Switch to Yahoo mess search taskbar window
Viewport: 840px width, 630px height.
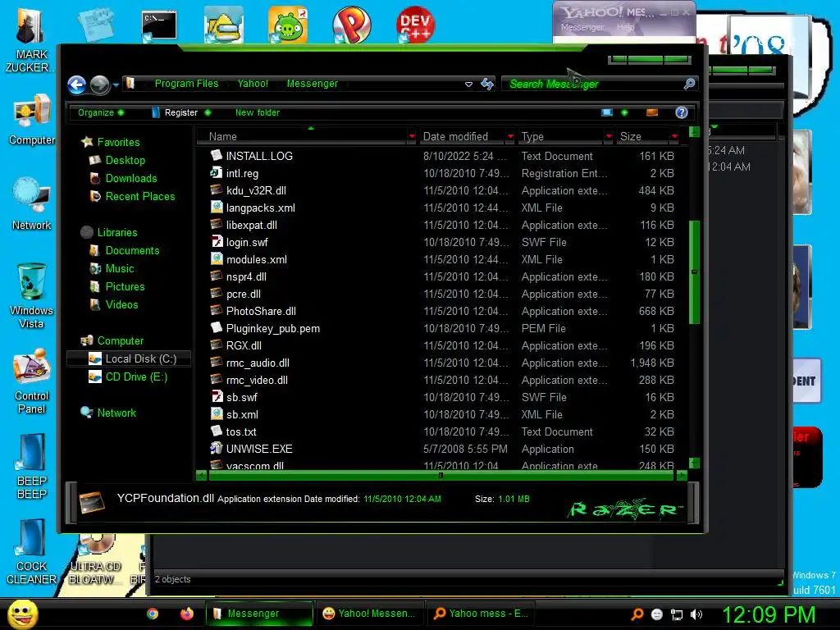point(481,614)
